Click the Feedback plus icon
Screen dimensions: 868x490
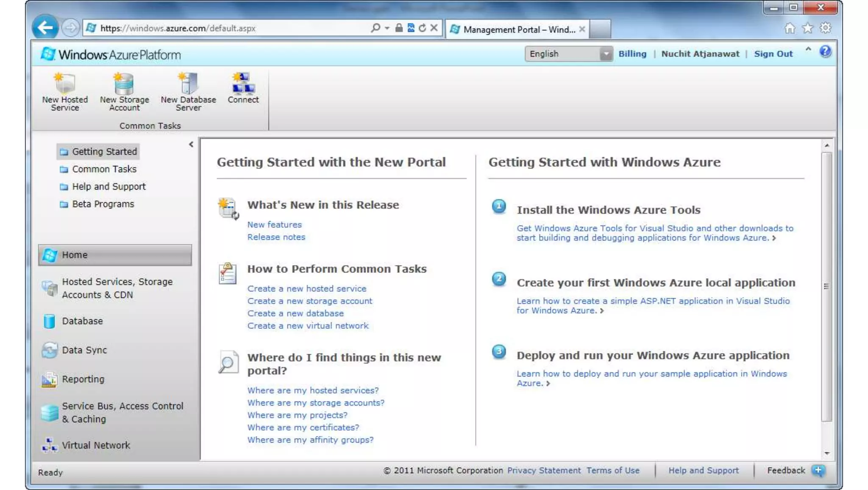click(x=818, y=470)
